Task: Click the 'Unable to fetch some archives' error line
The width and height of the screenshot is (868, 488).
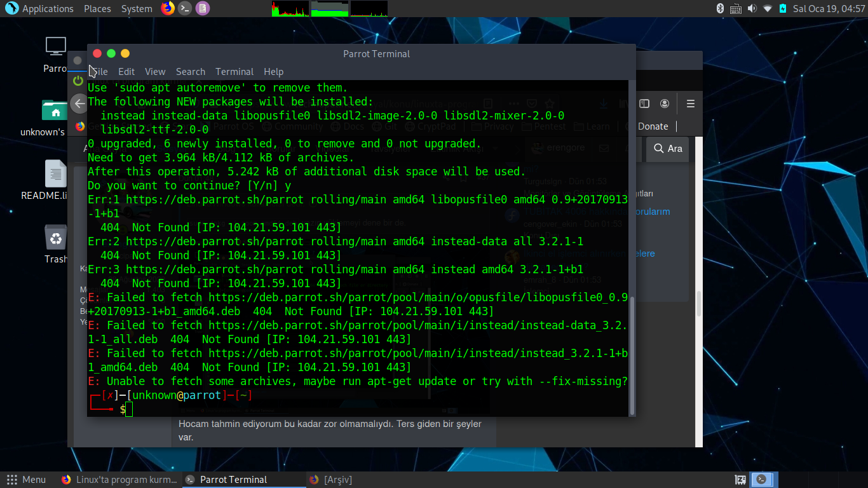Action: (x=358, y=381)
